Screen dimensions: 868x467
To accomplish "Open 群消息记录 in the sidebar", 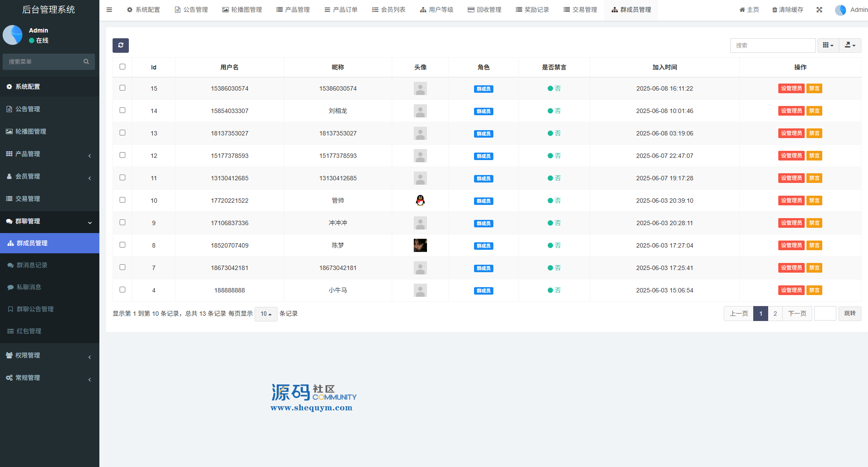I will [32, 265].
